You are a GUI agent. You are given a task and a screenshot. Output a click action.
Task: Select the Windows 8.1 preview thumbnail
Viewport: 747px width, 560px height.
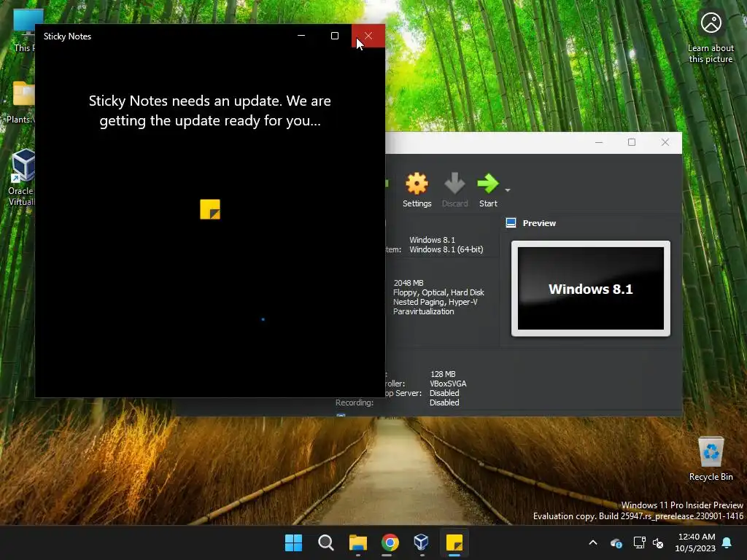(x=590, y=288)
